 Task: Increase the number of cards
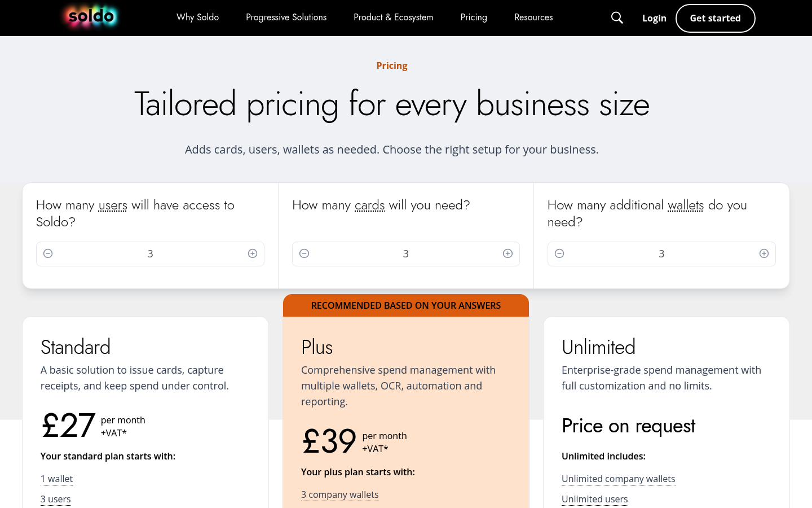(x=507, y=253)
